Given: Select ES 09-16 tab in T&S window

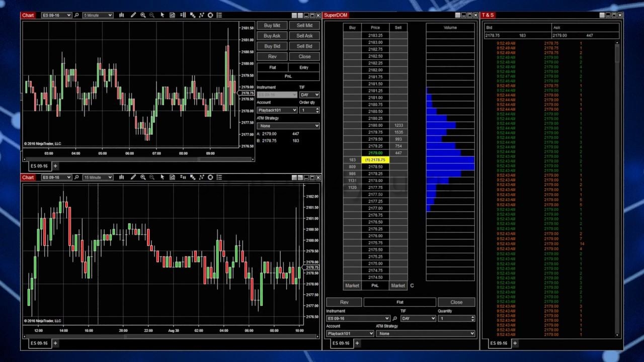Looking at the screenshot, I should (x=499, y=343).
